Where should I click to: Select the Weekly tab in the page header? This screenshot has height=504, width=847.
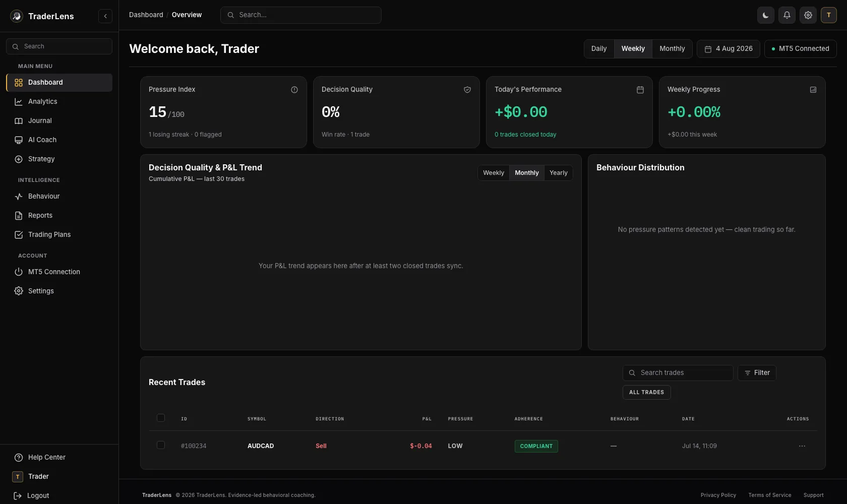tap(633, 49)
